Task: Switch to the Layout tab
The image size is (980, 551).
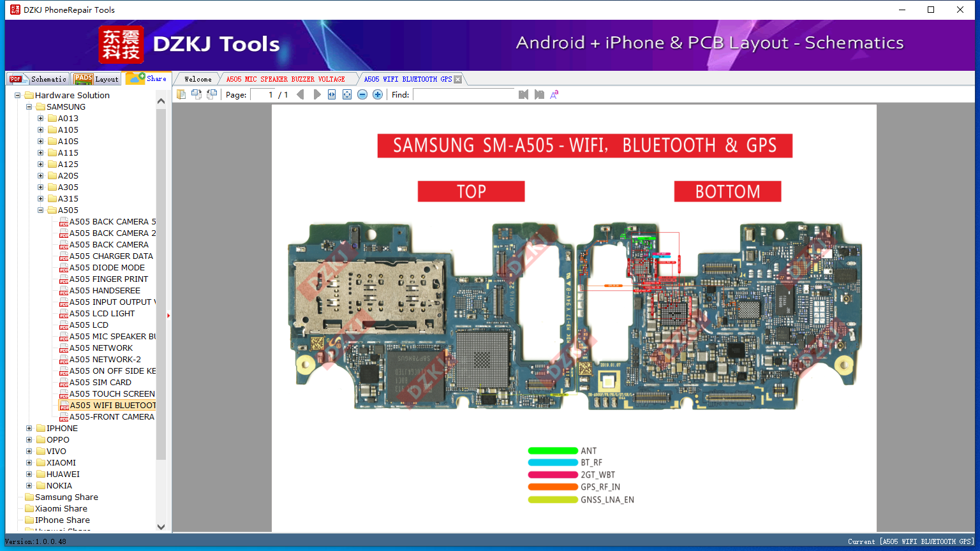Action: point(96,79)
